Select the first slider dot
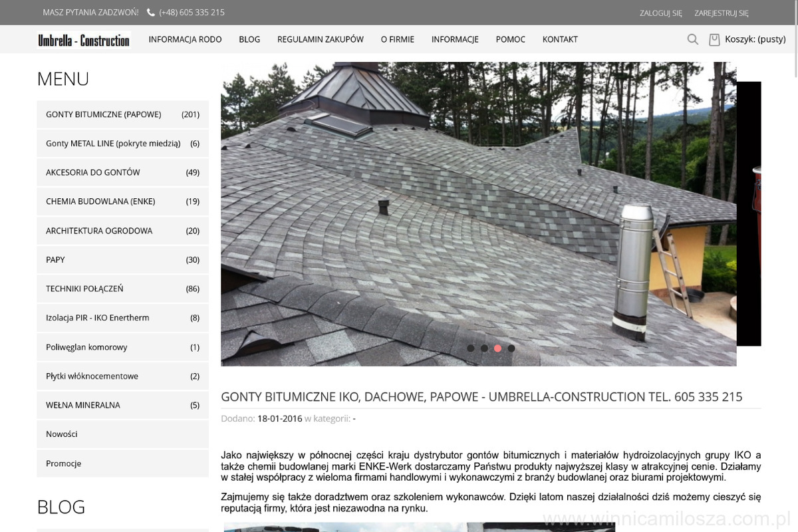Viewport: 798px width, 532px height. [471, 348]
